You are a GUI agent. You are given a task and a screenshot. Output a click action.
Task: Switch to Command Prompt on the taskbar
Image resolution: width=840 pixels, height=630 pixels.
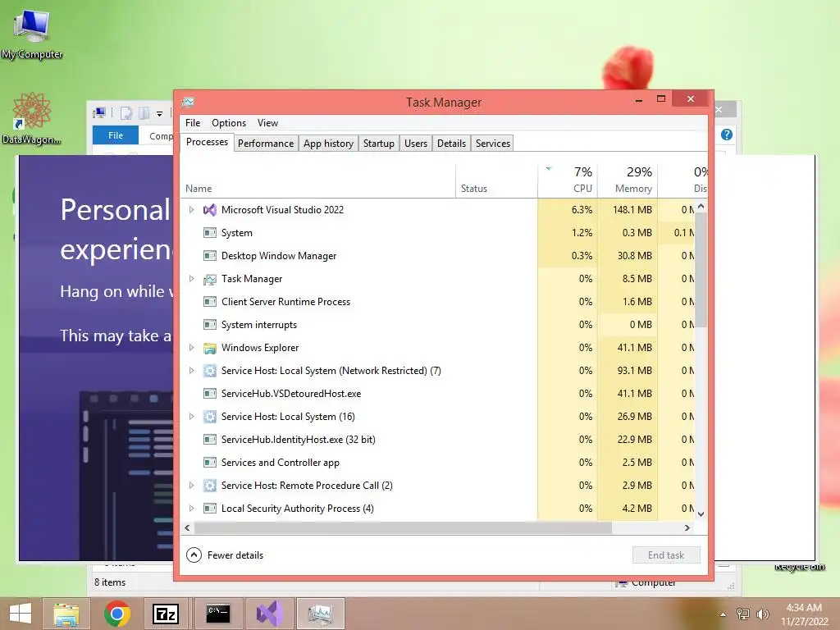(x=217, y=614)
